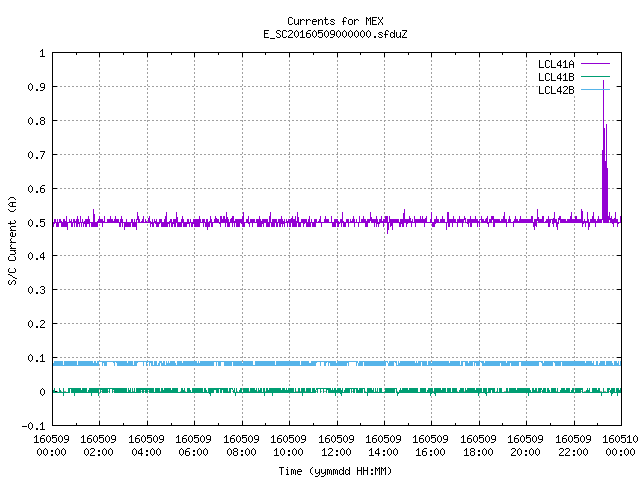Click the y-axis label 'S/C Current (A)'
The width and height of the screenshot is (640, 480).
pyautogui.click(x=12, y=240)
